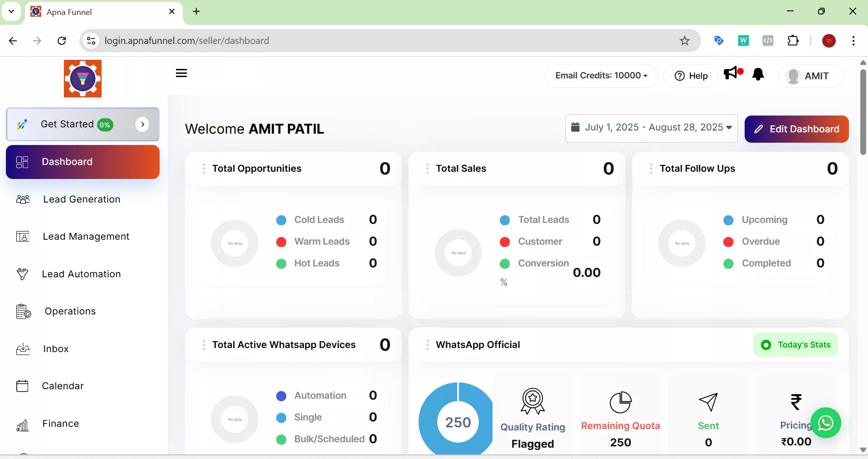Click the Finance chart icon
This screenshot has height=459, width=868.
point(22,425)
